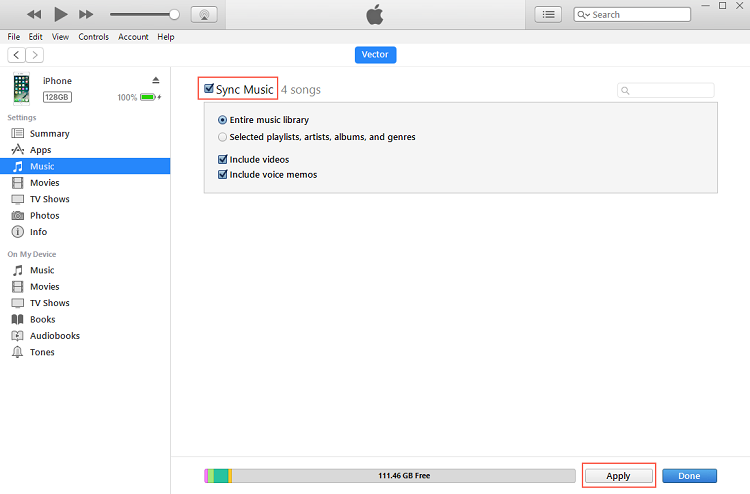This screenshot has width=750, height=494.
Task: Click the battery charge indicator icon
Action: point(150,97)
